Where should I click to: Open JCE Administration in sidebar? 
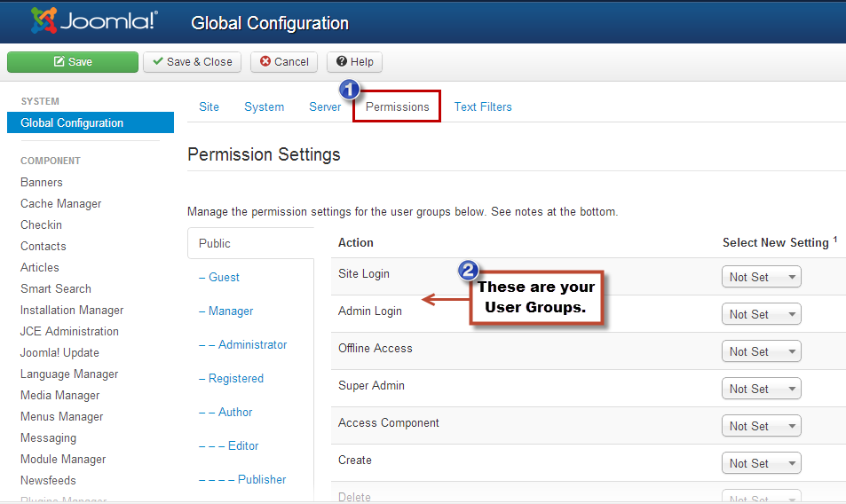tap(69, 332)
